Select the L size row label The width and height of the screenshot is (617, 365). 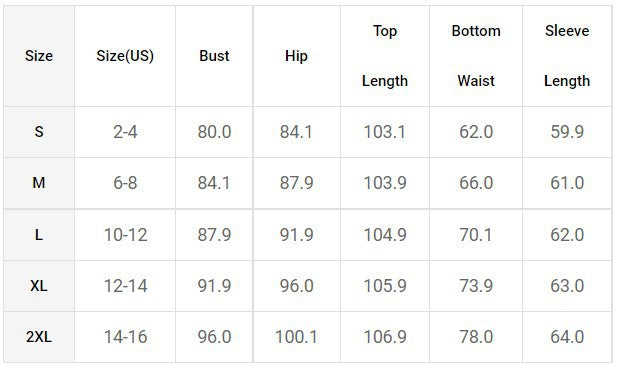(39, 235)
